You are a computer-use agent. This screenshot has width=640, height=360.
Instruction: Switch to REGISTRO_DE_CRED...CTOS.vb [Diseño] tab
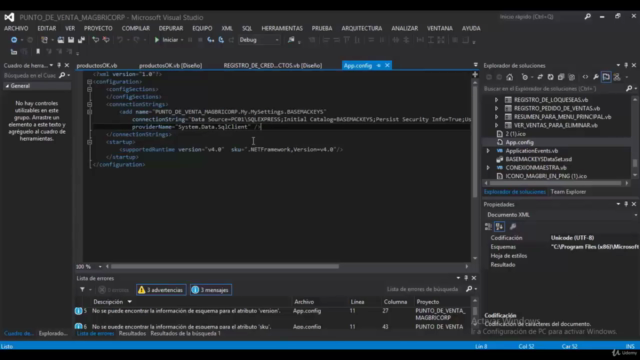point(273,65)
